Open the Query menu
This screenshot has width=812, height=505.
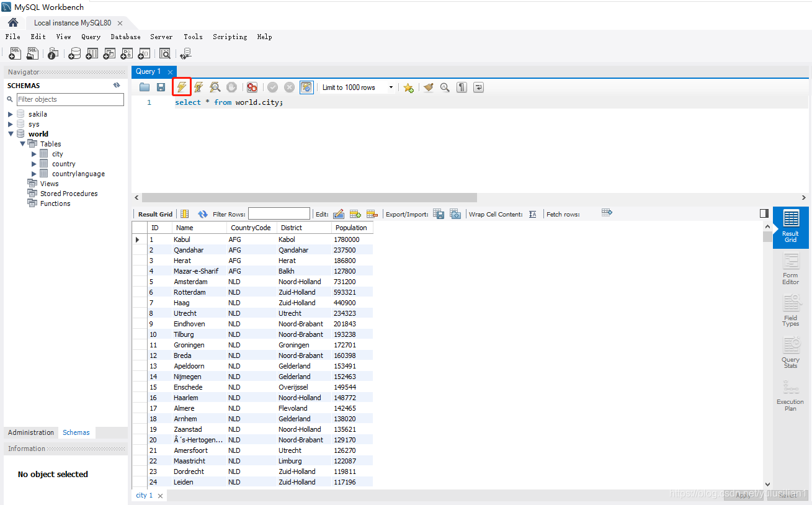pyautogui.click(x=91, y=37)
